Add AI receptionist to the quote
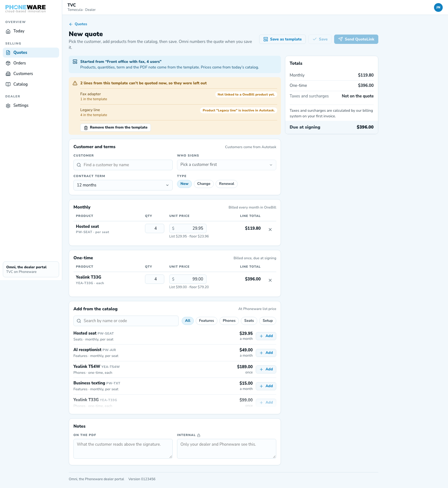This screenshot has height=488, width=448. [x=266, y=353]
